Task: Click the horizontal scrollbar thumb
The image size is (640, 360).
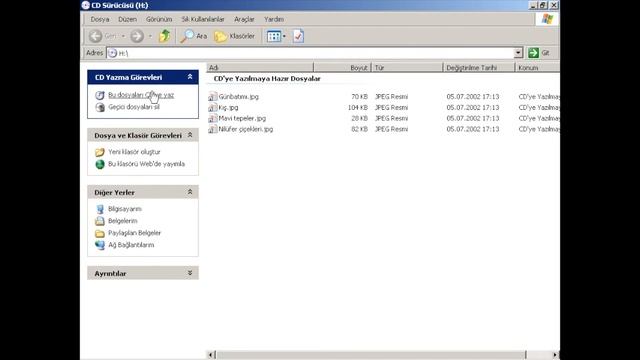Action: (x=371, y=355)
